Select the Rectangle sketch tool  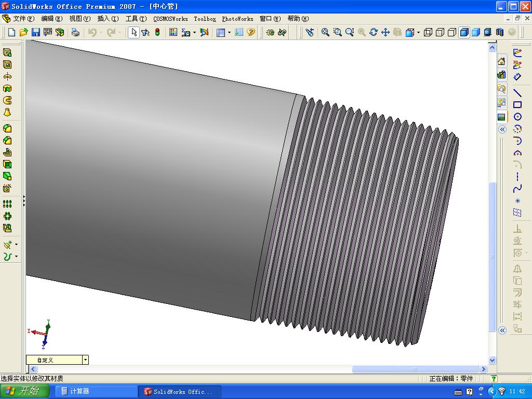coord(517,105)
